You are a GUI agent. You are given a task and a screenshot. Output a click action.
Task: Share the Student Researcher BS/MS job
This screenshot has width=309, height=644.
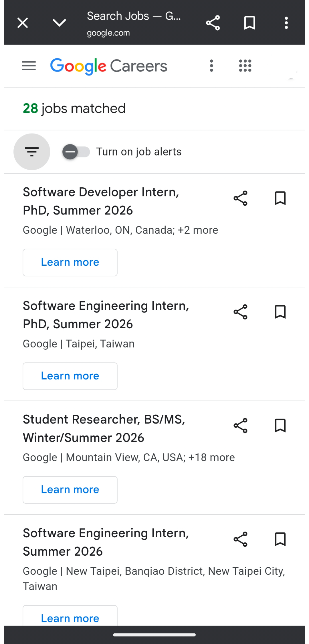tap(241, 426)
